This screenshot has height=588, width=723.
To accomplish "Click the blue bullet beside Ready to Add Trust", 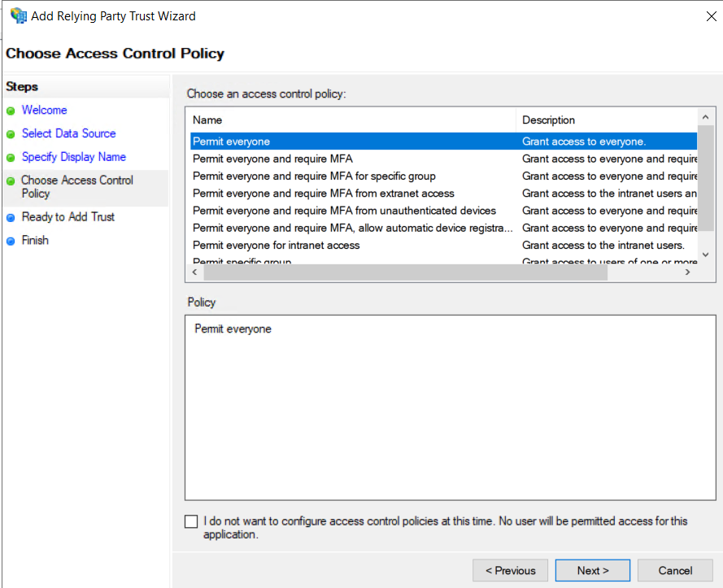I will click(x=11, y=218).
